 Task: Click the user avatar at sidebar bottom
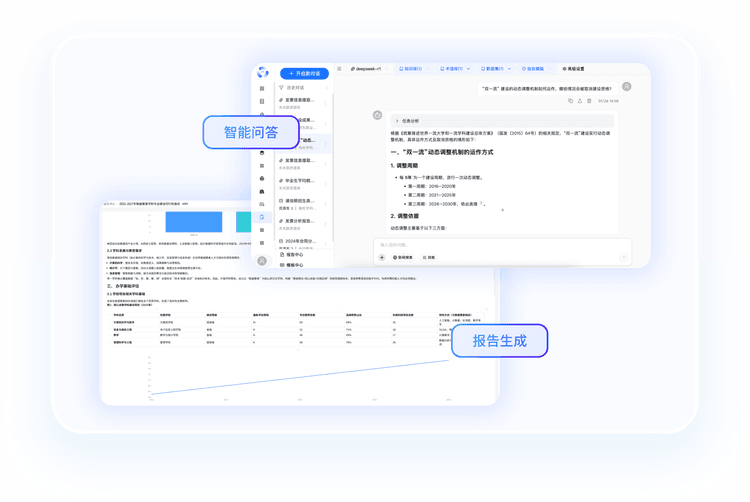click(x=262, y=261)
